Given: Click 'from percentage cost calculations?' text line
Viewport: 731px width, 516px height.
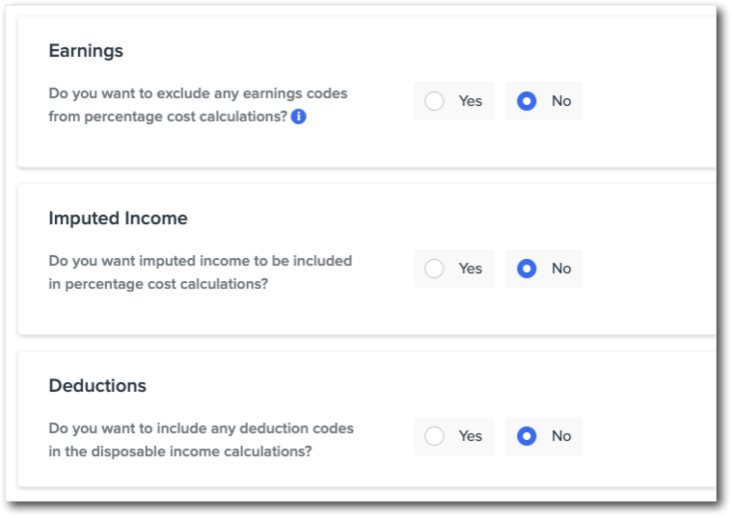Looking at the screenshot, I should [x=168, y=117].
